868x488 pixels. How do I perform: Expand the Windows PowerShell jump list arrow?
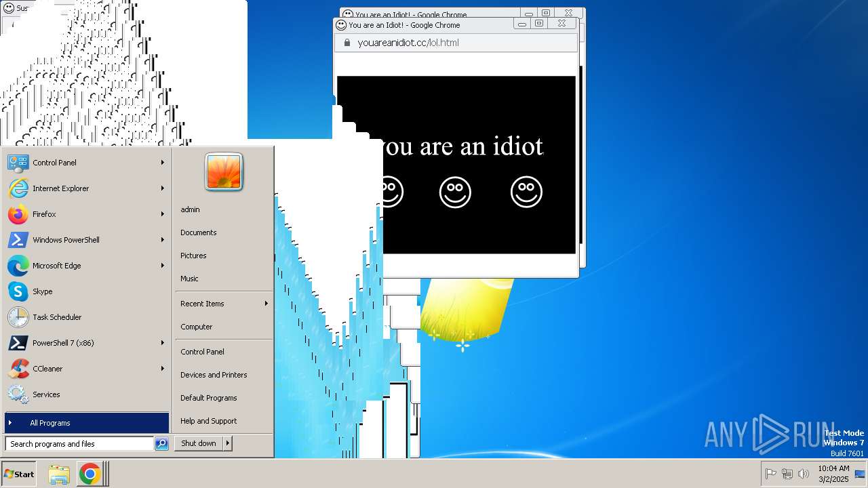tap(162, 240)
